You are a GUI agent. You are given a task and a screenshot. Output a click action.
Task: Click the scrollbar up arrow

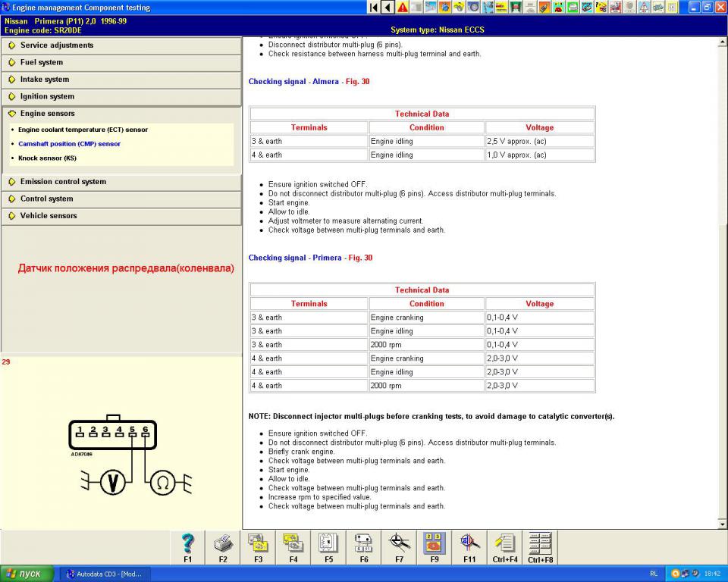coord(723,42)
